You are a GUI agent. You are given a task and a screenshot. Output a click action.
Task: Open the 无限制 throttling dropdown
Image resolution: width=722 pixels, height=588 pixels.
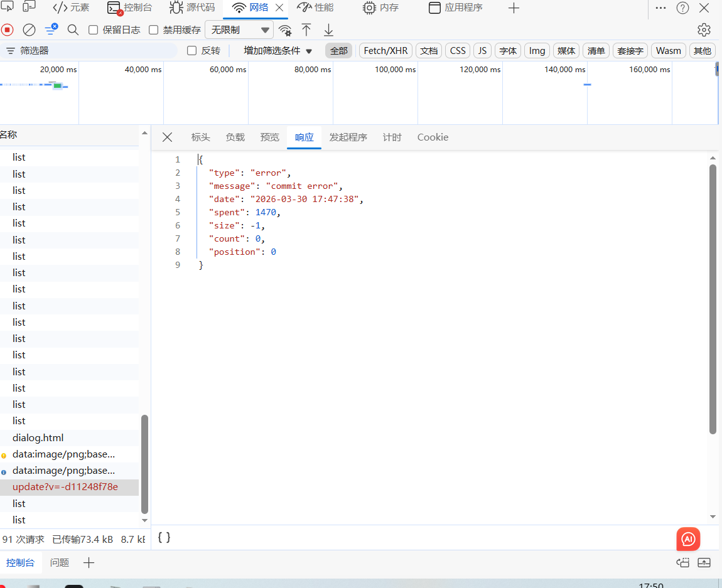tap(240, 29)
